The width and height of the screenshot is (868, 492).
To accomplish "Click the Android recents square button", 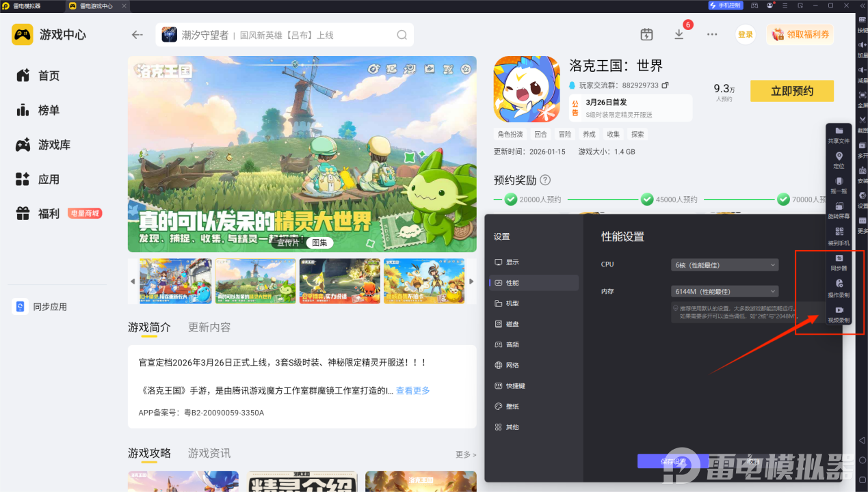I will tap(863, 480).
